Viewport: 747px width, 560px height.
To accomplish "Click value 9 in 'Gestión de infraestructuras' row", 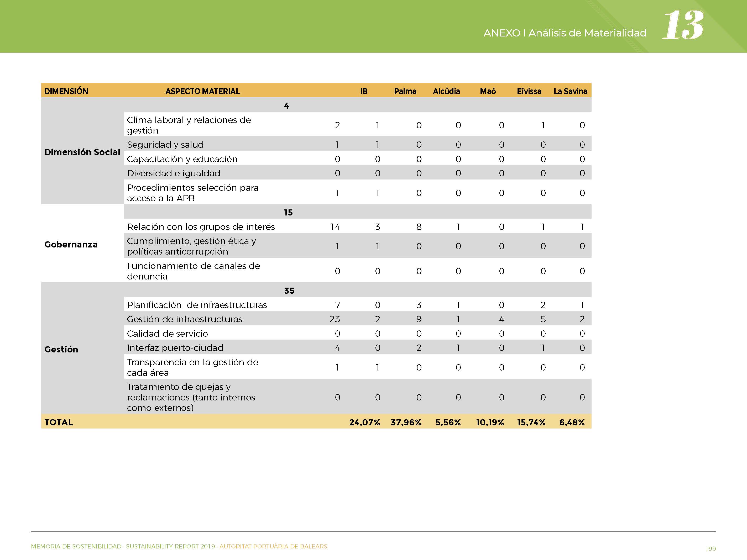I will pyautogui.click(x=419, y=319).
